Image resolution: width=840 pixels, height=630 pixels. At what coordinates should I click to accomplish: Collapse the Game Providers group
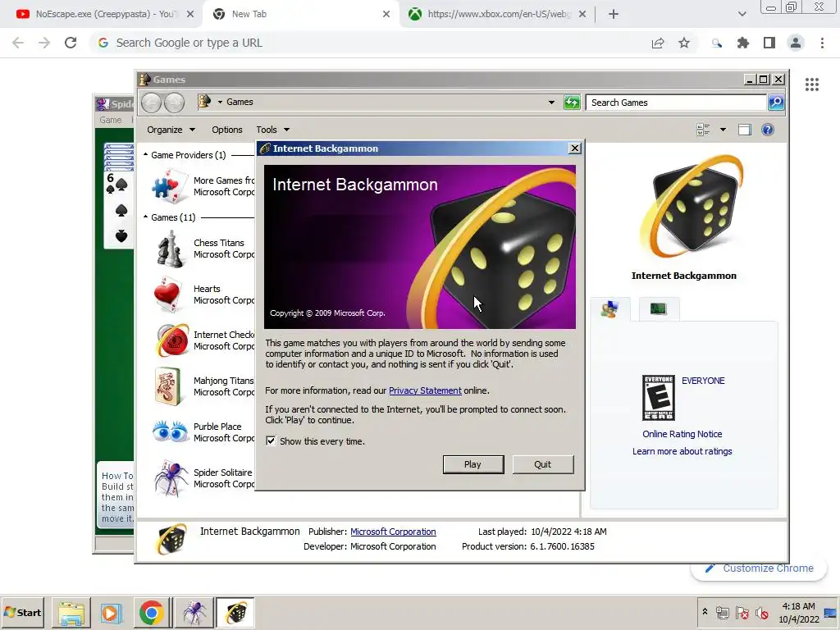146,155
